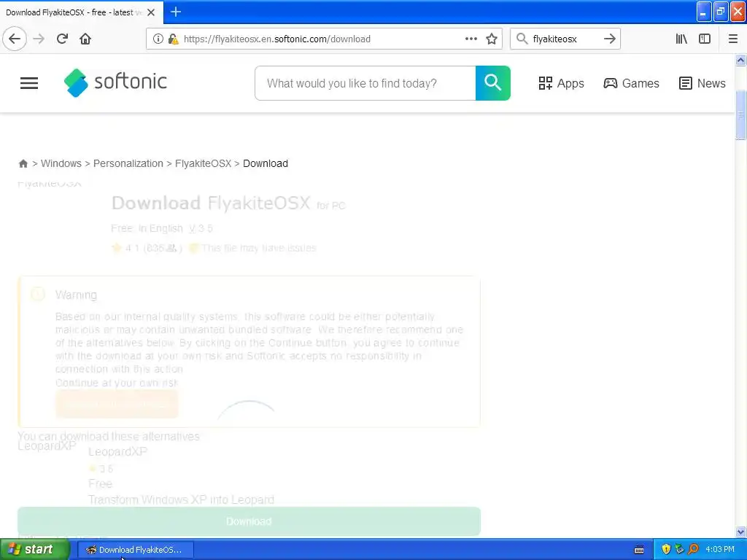Open page actions three-dot menu
Screen dimensions: 747x560
pyautogui.click(x=471, y=39)
